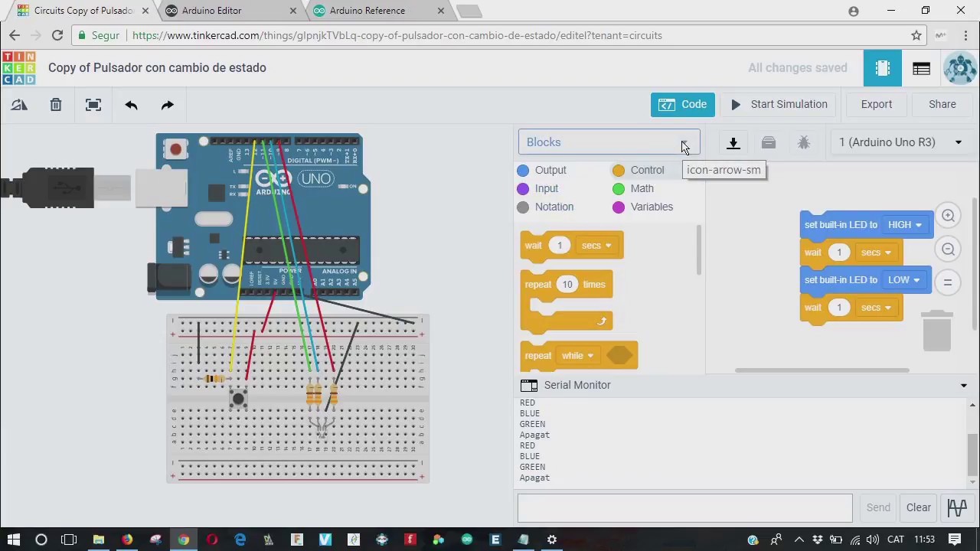This screenshot has width=980, height=551.
Task: Open the while dropdown in repeat block
Action: click(x=578, y=356)
